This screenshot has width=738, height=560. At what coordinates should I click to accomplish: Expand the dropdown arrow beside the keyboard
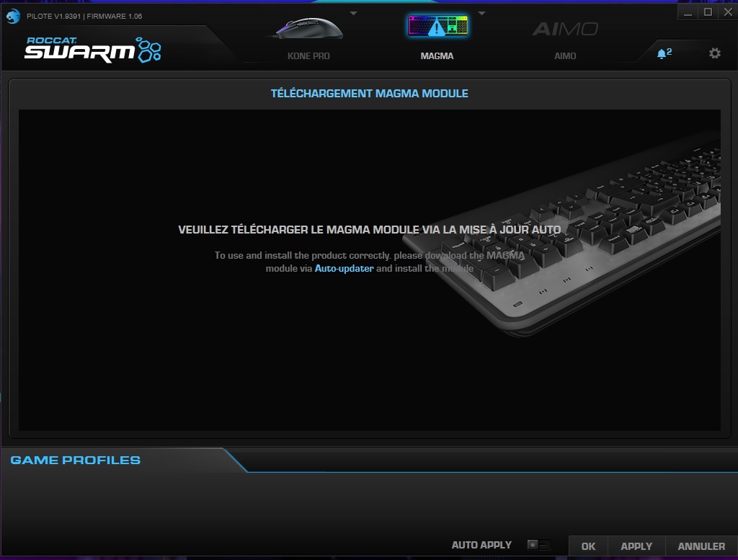pyautogui.click(x=481, y=13)
